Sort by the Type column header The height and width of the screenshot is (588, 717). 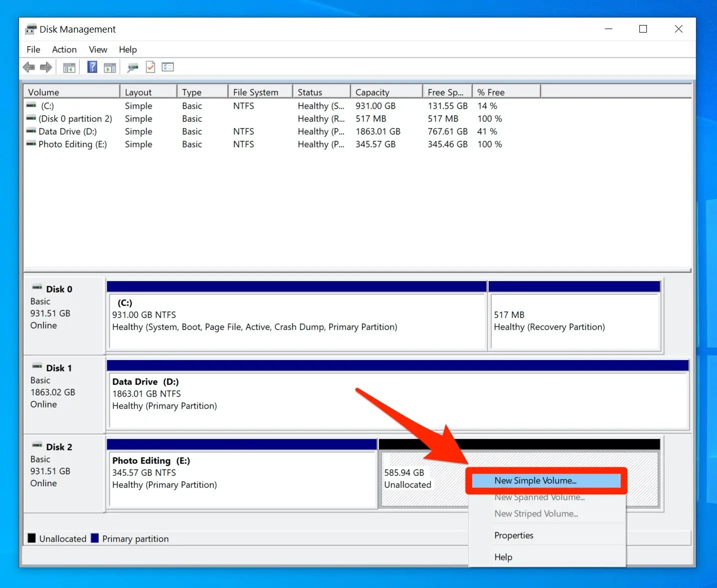(x=202, y=92)
